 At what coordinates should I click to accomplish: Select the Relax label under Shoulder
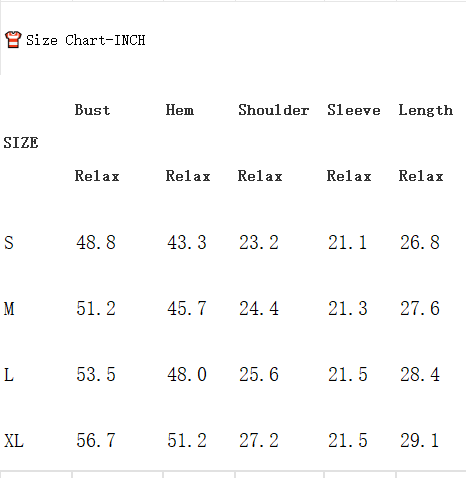click(260, 176)
